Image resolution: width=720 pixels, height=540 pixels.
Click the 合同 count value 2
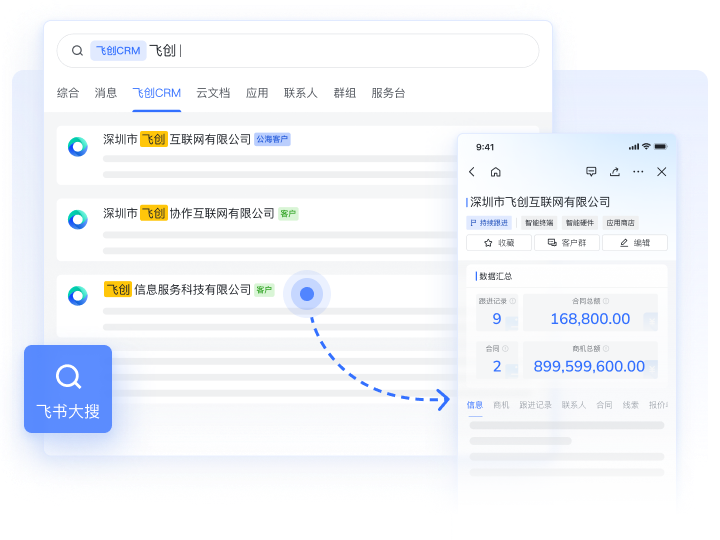pyautogui.click(x=497, y=366)
